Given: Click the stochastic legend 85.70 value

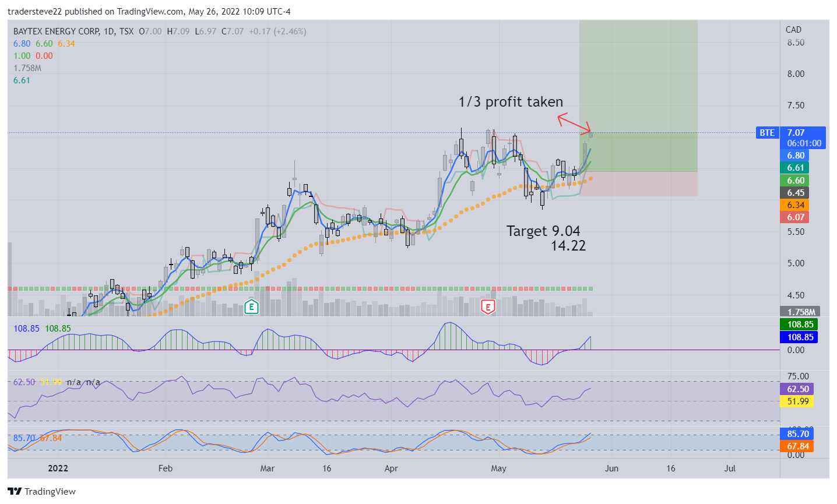Looking at the screenshot, I should pos(24,438).
